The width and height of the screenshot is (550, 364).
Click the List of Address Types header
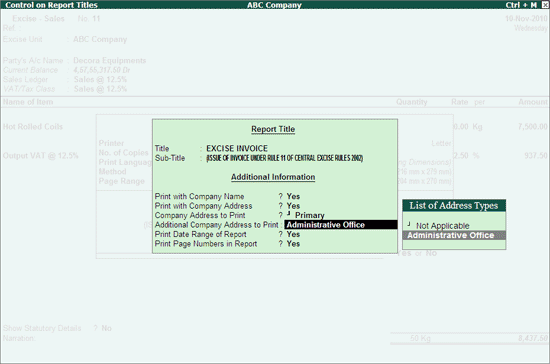click(454, 205)
